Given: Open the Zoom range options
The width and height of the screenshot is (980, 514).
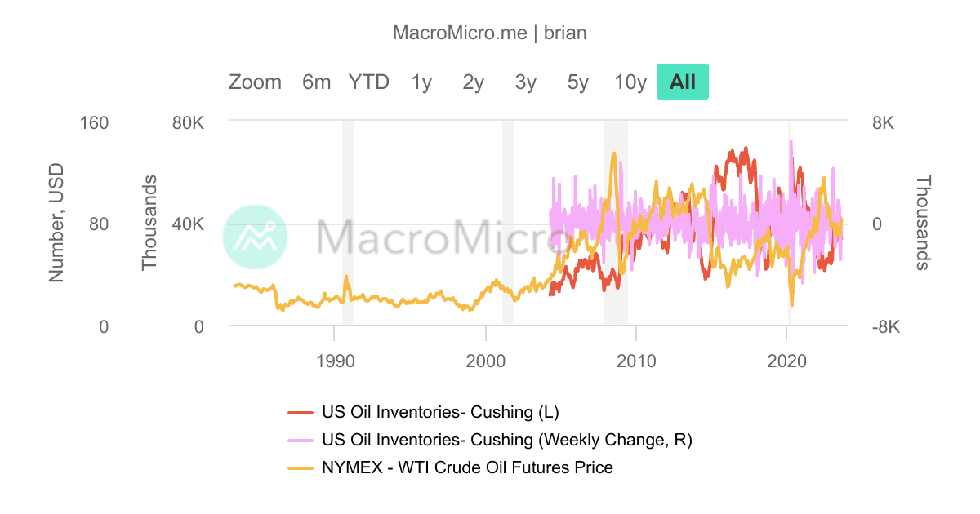Looking at the screenshot, I should point(256,82).
